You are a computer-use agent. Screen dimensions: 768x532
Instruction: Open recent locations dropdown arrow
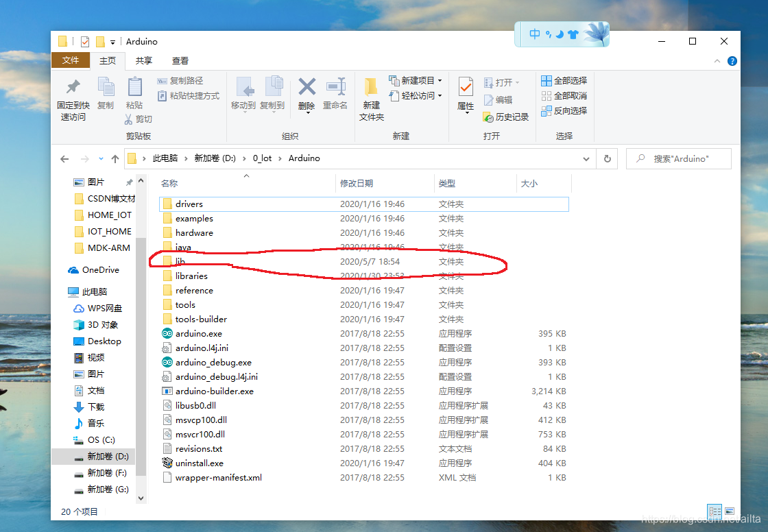[101, 159]
